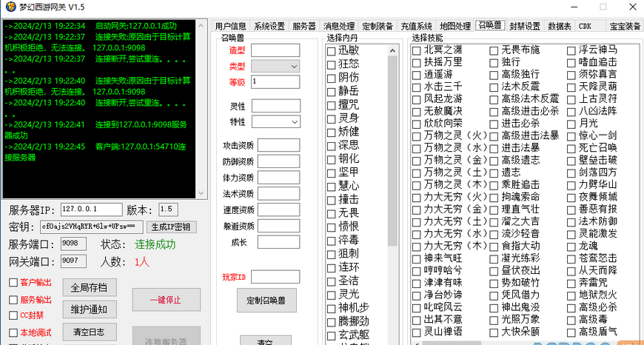Switch to the 系统设置 tab
The image size is (644, 345).
(269, 27)
